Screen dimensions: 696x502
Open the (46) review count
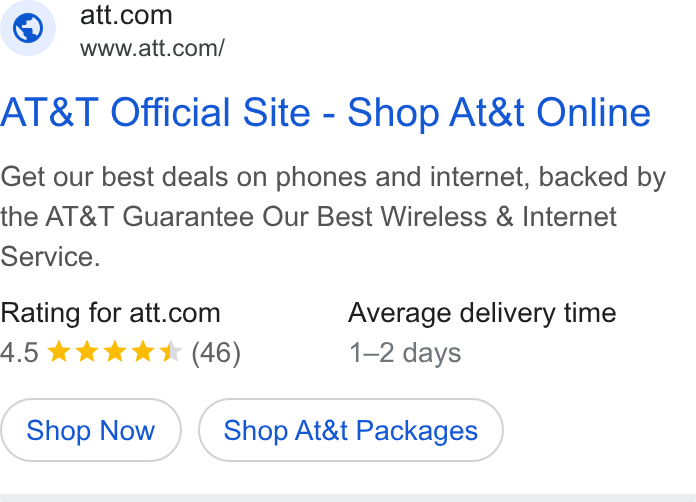(x=216, y=353)
